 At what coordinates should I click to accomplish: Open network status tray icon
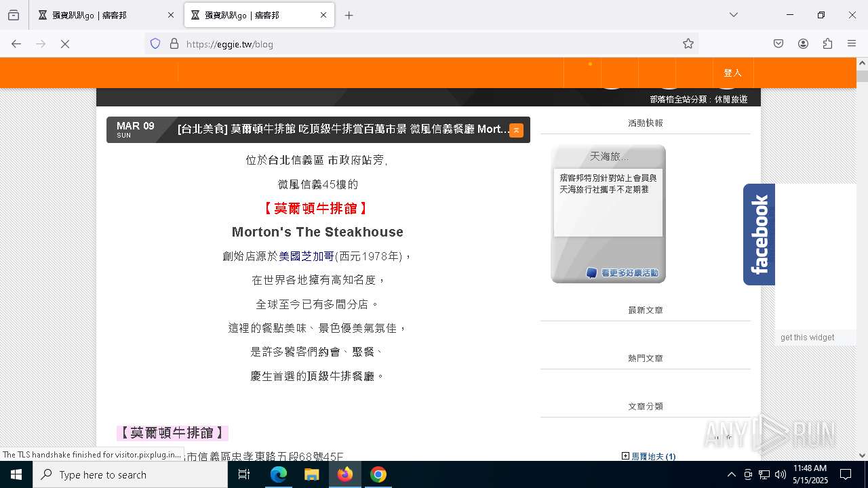pos(764,474)
